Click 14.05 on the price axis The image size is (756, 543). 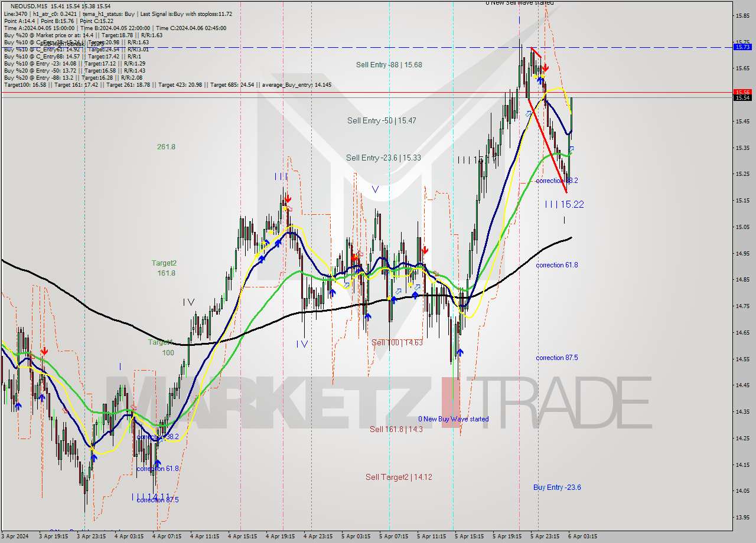[x=742, y=490]
